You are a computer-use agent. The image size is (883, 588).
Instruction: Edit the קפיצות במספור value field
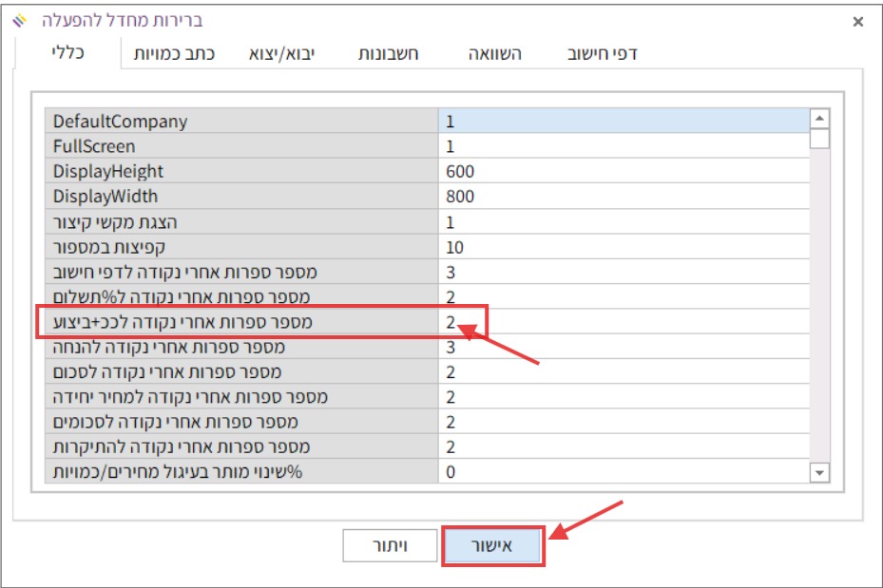(623, 247)
